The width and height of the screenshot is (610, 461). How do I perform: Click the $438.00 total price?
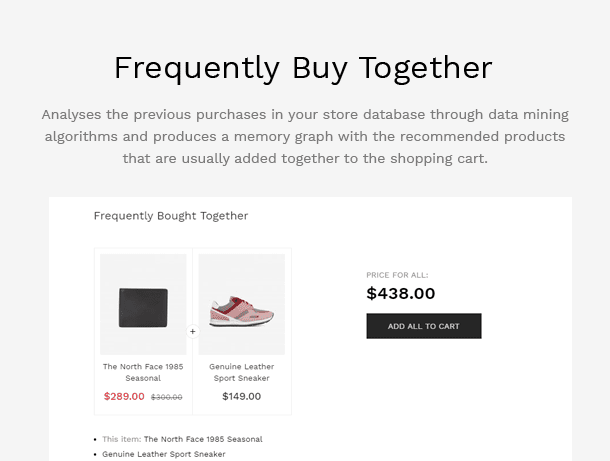pyautogui.click(x=401, y=294)
